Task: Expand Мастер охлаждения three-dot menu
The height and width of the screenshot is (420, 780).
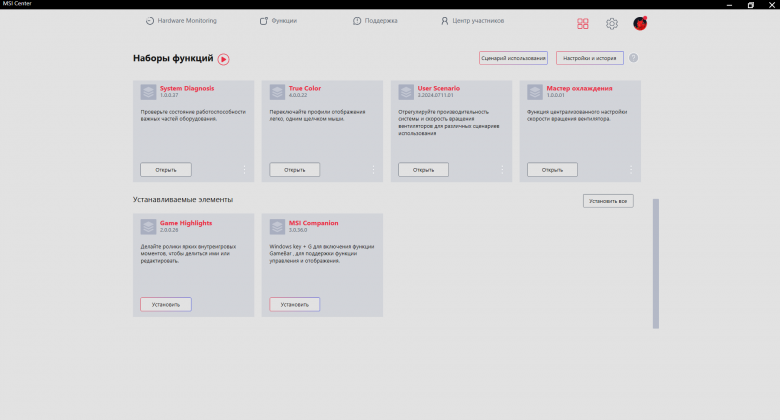Action: 631,170
